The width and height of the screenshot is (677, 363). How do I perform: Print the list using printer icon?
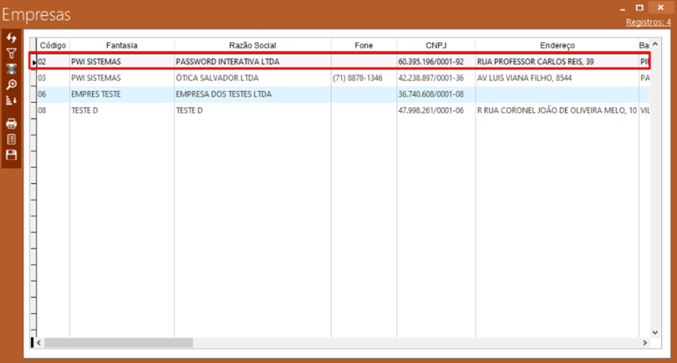tap(11, 124)
